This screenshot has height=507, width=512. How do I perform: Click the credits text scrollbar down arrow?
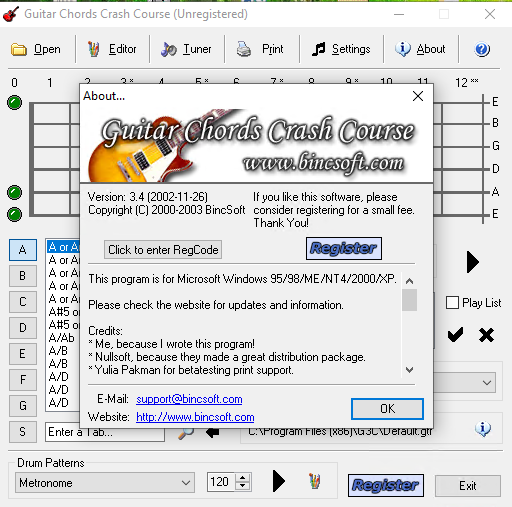coord(409,370)
